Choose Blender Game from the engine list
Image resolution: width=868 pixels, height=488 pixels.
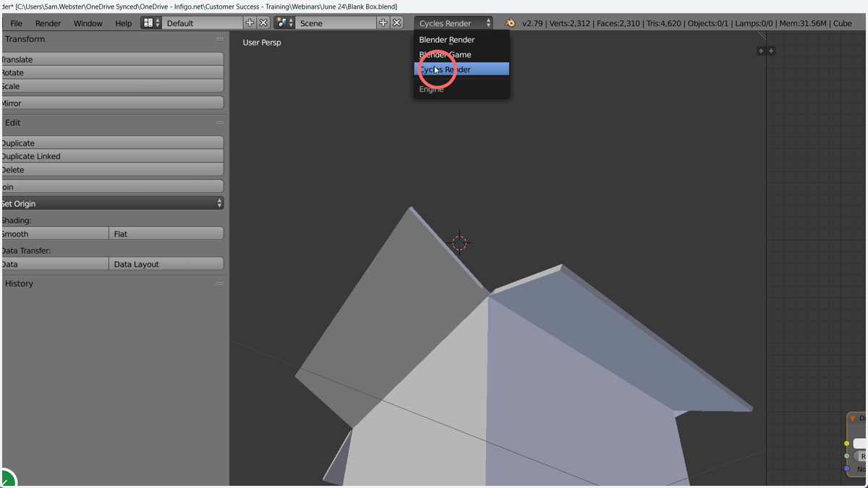(x=461, y=54)
